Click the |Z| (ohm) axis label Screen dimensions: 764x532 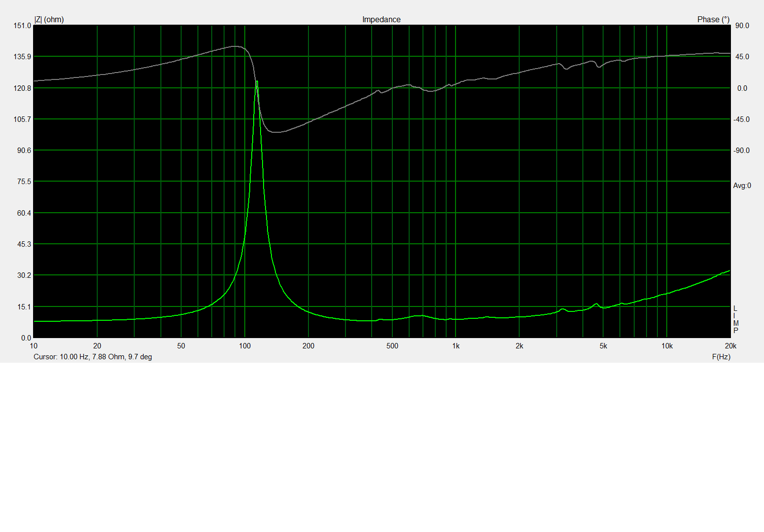pyautogui.click(x=49, y=20)
